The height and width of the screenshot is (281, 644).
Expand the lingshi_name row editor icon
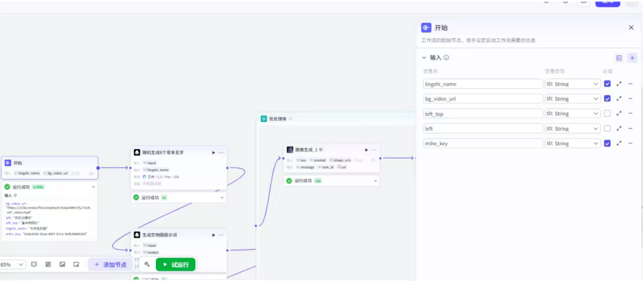(x=619, y=84)
